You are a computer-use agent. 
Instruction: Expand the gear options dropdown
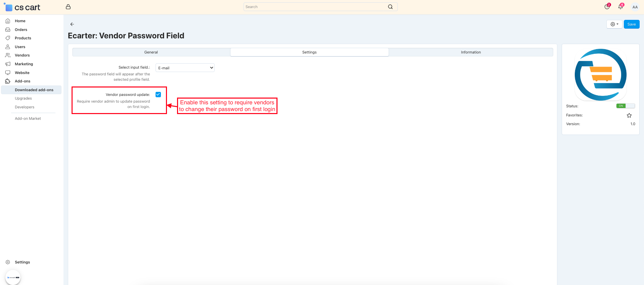click(x=614, y=24)
